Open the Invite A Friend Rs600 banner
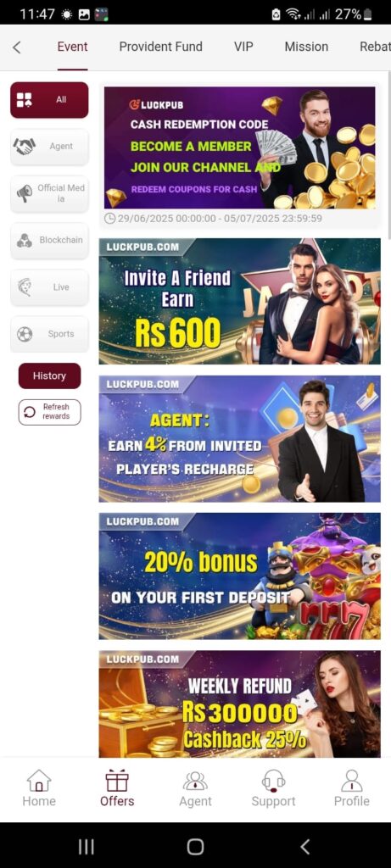 pyautogui.click(x=240, y=301)
